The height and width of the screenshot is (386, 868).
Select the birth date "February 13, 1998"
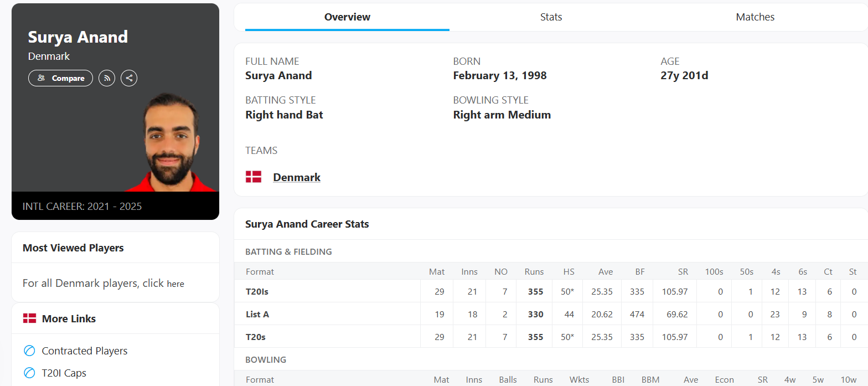pyautogui.click(x=500, y=75)
